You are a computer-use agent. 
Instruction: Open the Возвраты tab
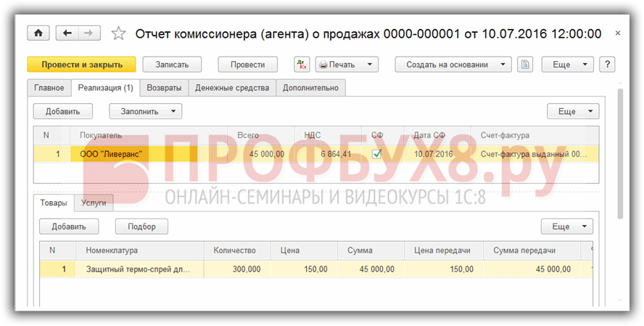[164, 88]
